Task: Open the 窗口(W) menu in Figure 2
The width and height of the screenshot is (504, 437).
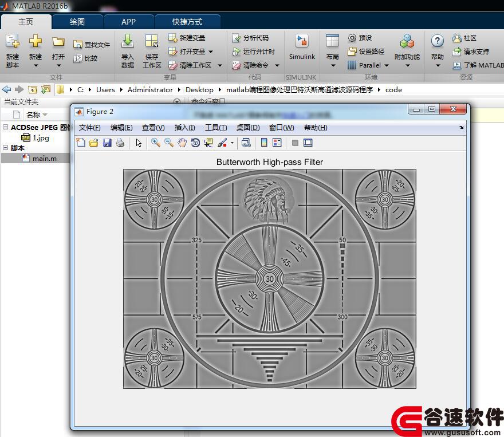Action: [282, 128]
